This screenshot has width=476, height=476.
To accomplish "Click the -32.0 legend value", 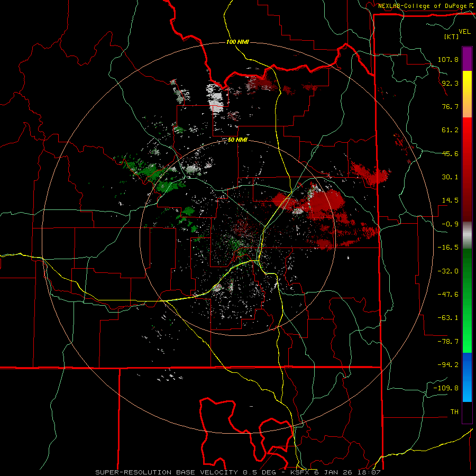I will tap(448, 271).
